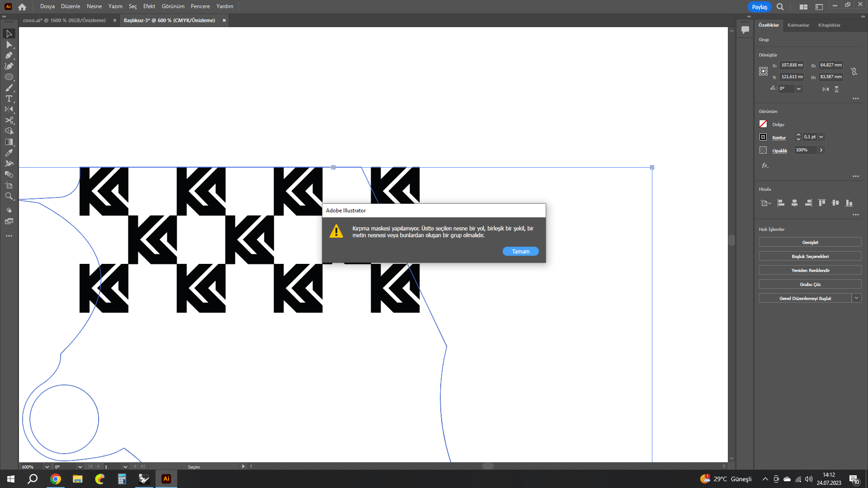Activate the Paintbrush tool

9,88
